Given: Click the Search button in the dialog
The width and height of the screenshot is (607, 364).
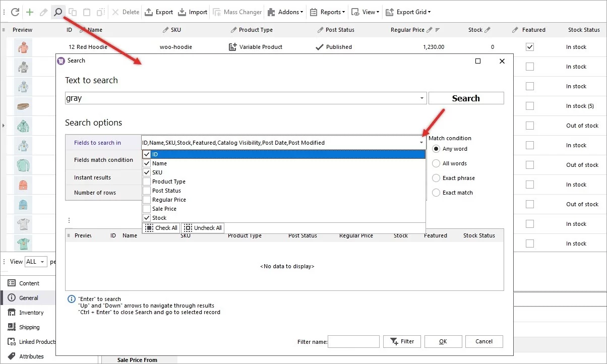Looking at the screenshot, I should coord(465,98).
